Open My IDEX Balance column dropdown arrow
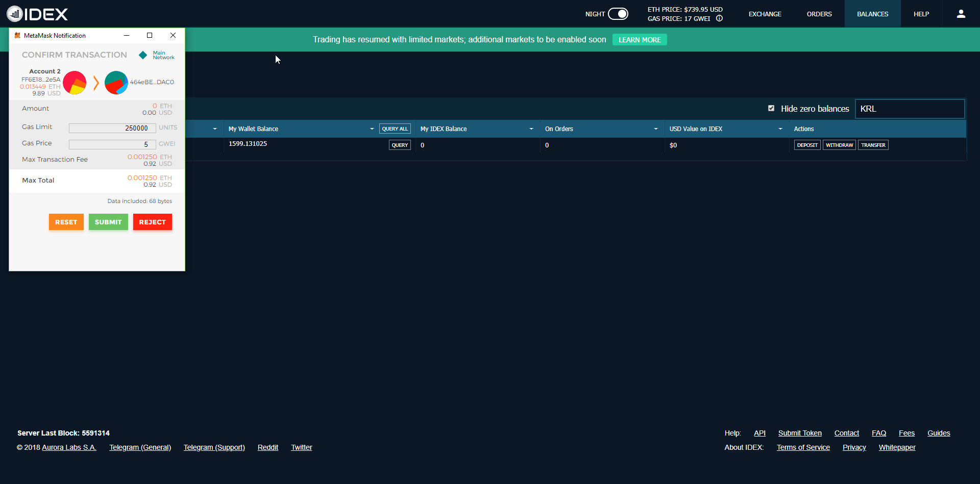Screen dimensions: 980x484 [531, 129]
